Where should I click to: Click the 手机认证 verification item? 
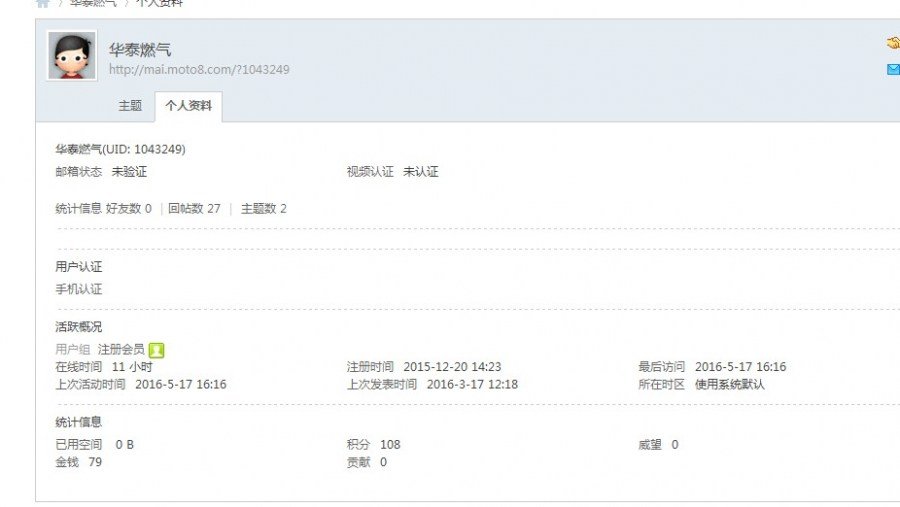(x=79, y=289)
